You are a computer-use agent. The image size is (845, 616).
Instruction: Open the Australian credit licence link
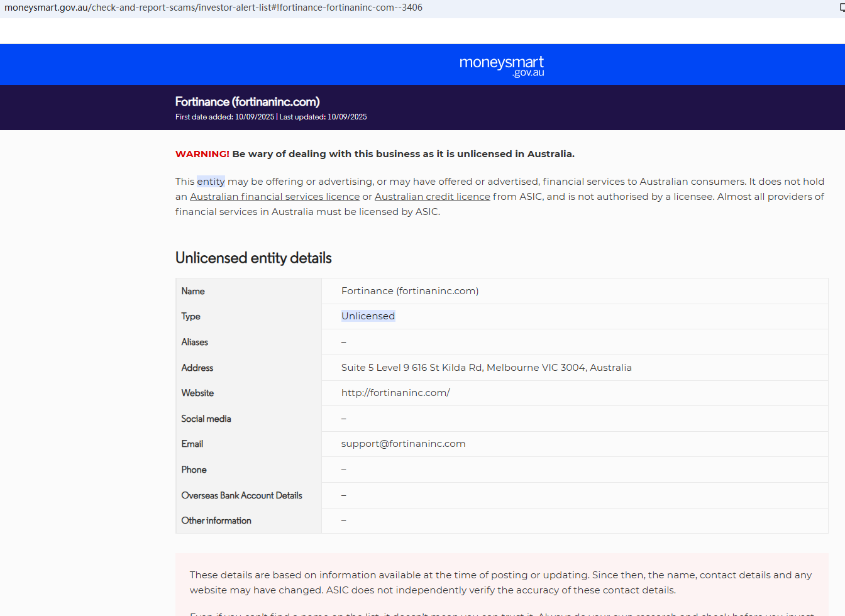(x=432, y=197)
